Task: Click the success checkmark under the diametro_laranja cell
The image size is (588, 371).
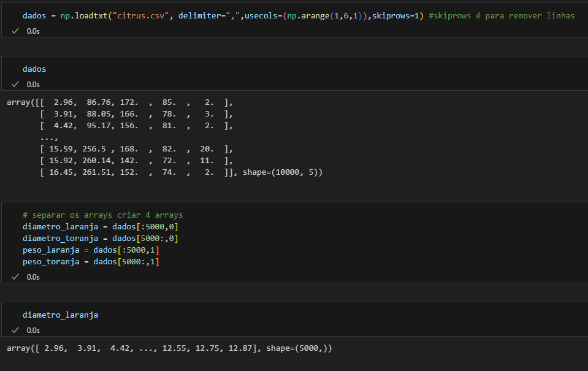Action: pyautogui.click(x=15, y=330)
